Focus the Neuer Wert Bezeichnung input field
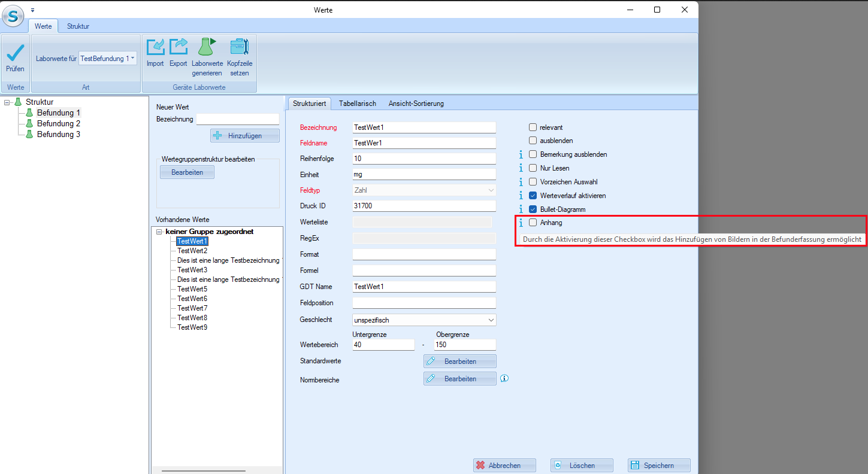Image resolution: width=868 pixels, height=474 pixels. coord(238,119)
